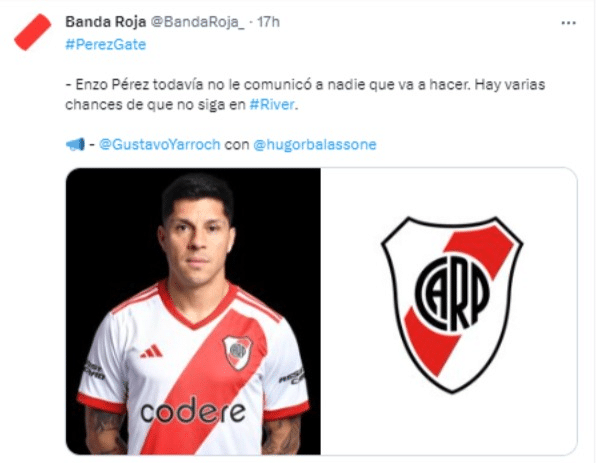
Task: Click the megaphone emoji icon
Action: [x=75, y=144]
